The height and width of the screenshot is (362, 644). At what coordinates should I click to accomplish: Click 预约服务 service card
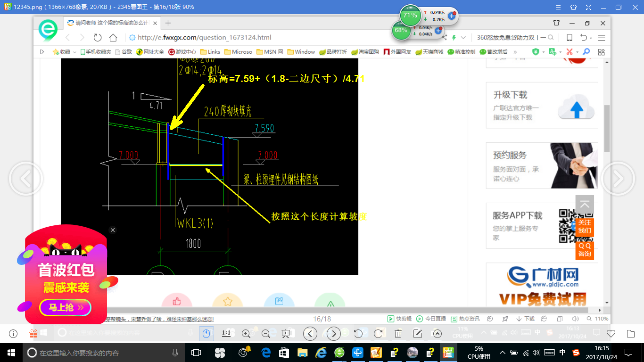point(542,165)
